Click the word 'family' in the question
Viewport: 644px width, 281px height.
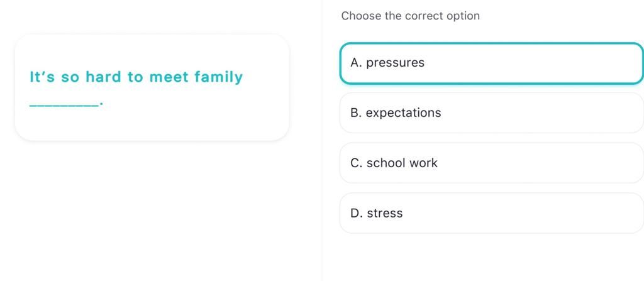point(218,77)
